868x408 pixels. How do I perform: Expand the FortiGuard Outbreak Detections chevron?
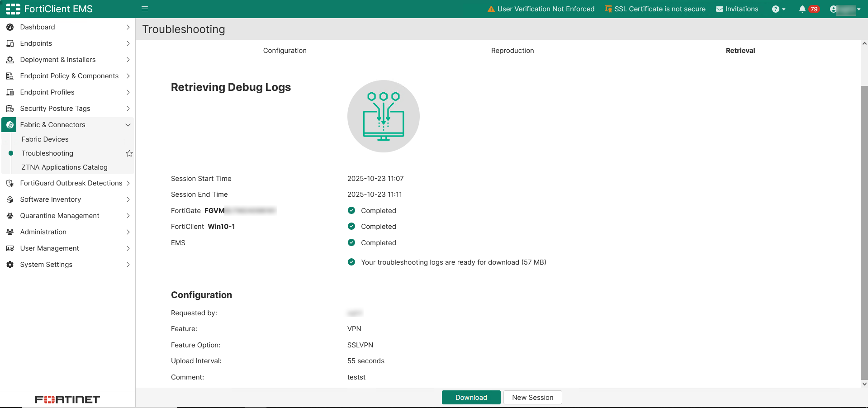(128, 183)
